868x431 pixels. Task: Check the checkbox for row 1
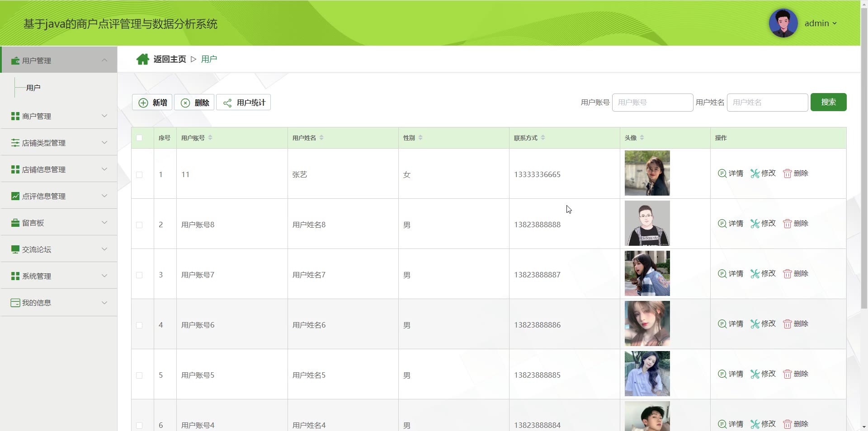139,175
